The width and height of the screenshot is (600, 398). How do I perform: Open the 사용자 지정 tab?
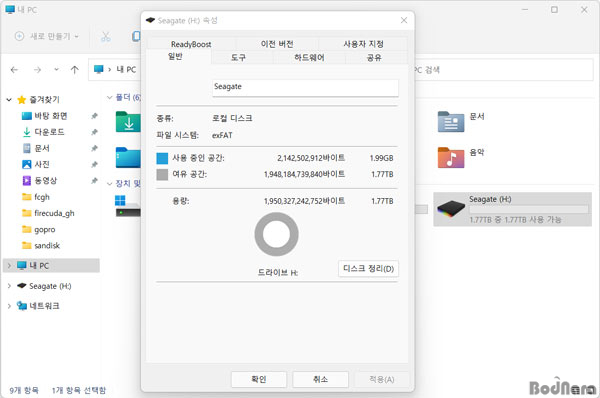[363, 44]
